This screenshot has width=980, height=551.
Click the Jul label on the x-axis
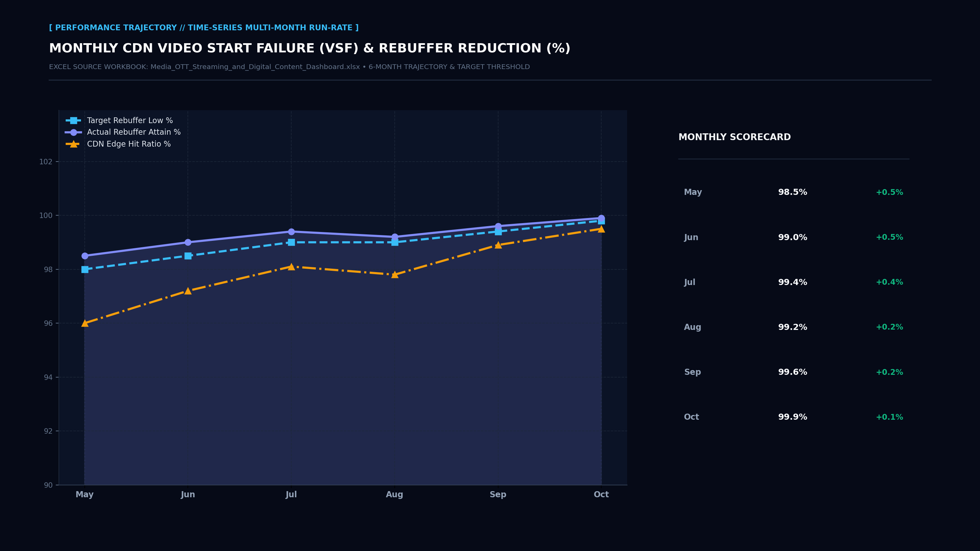[291, 495]
